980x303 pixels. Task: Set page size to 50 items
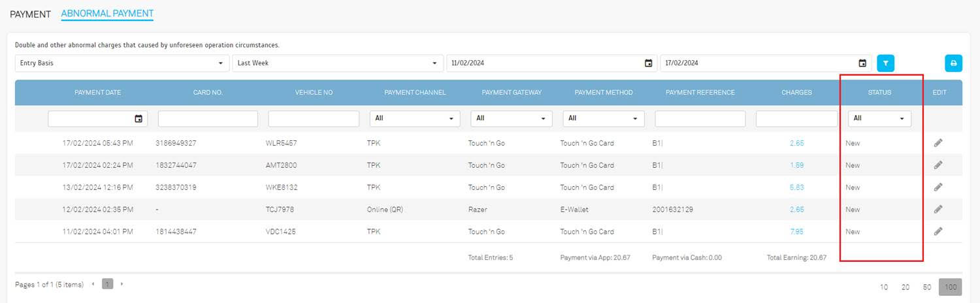tap(926, 287)
